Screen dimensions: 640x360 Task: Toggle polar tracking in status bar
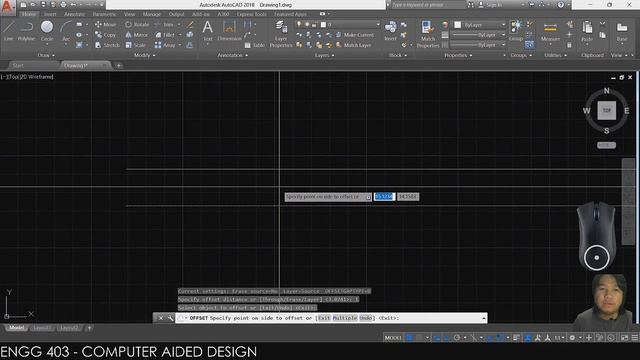pyautogui.click(x=457, y=338)
